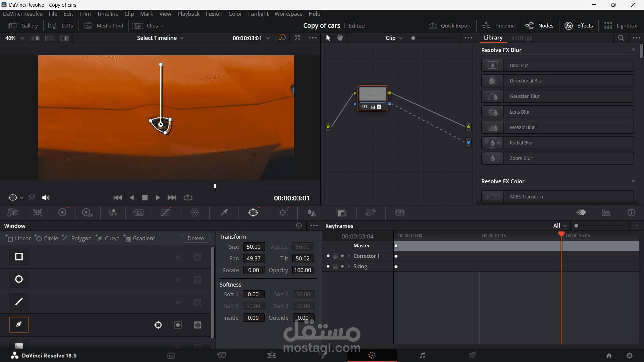The width and height of the screenshot is (644, 362).
Task: Open the Window palette icon
Action: point(253,213)
